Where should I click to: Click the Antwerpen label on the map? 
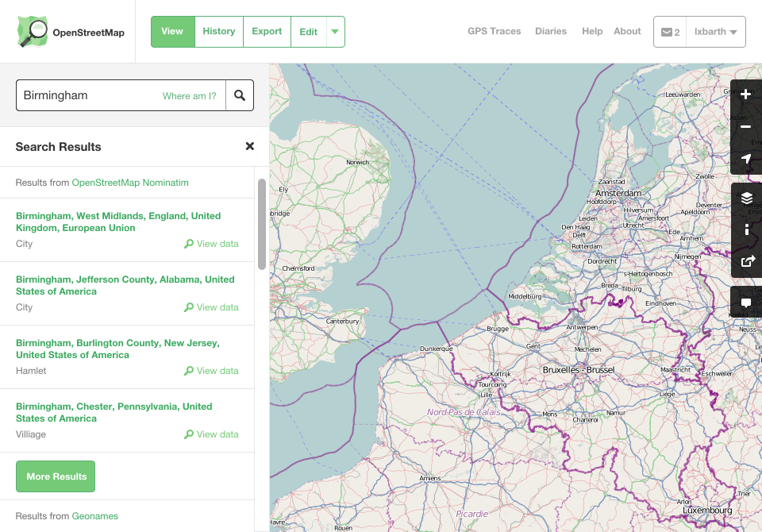click(x=582, y=327)
